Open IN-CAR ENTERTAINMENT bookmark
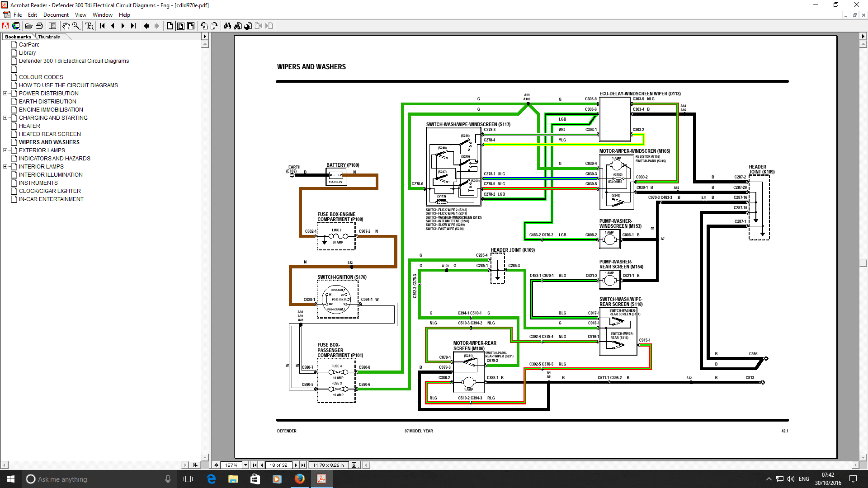 [51, 199]
